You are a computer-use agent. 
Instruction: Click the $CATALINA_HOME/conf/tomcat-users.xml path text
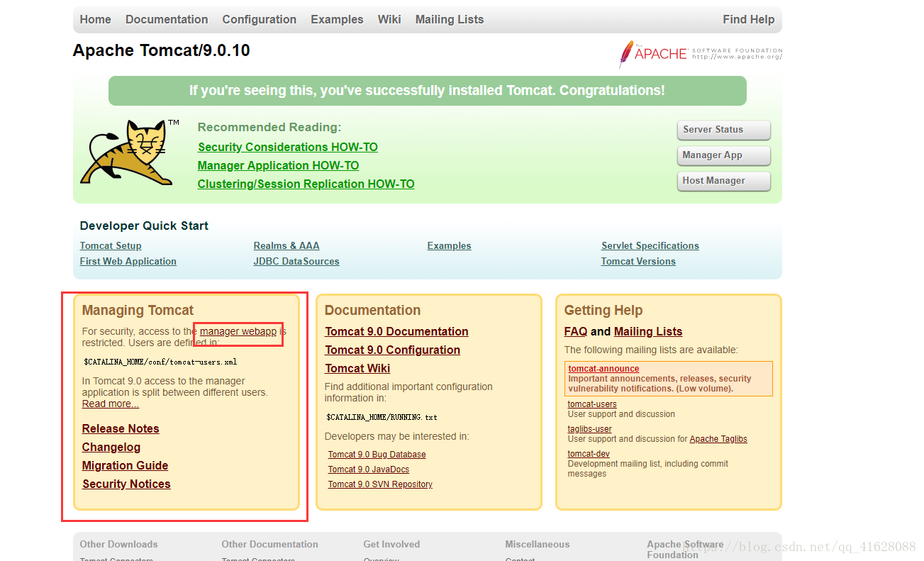[160, 362]
